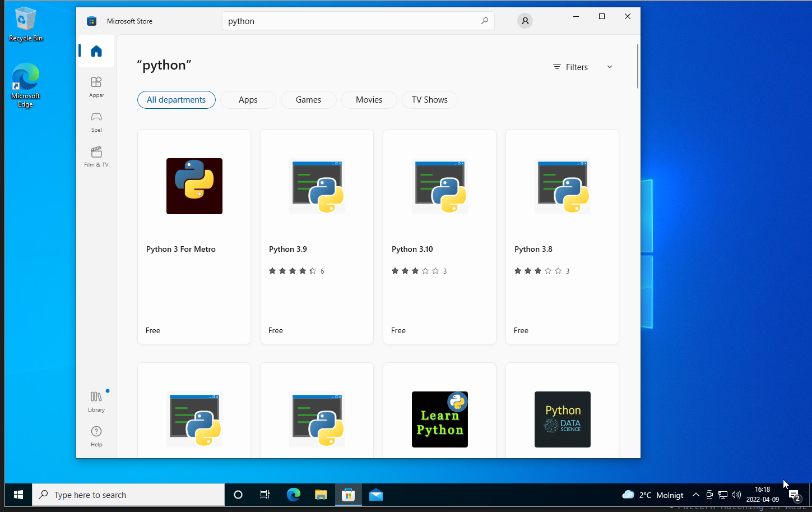The height and width of the screenshot is (512, 812).
Task: Click the Free price on Python 3 For Metro
Action: coord(153,330)
